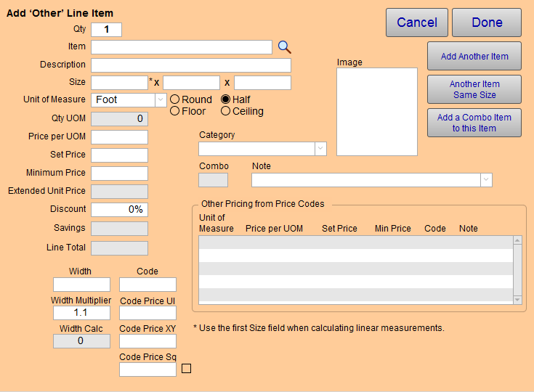The height and width of the screenshot is (392, 534).
Task: Click Add a Combo Item to this Item
Action: (474, 123)
